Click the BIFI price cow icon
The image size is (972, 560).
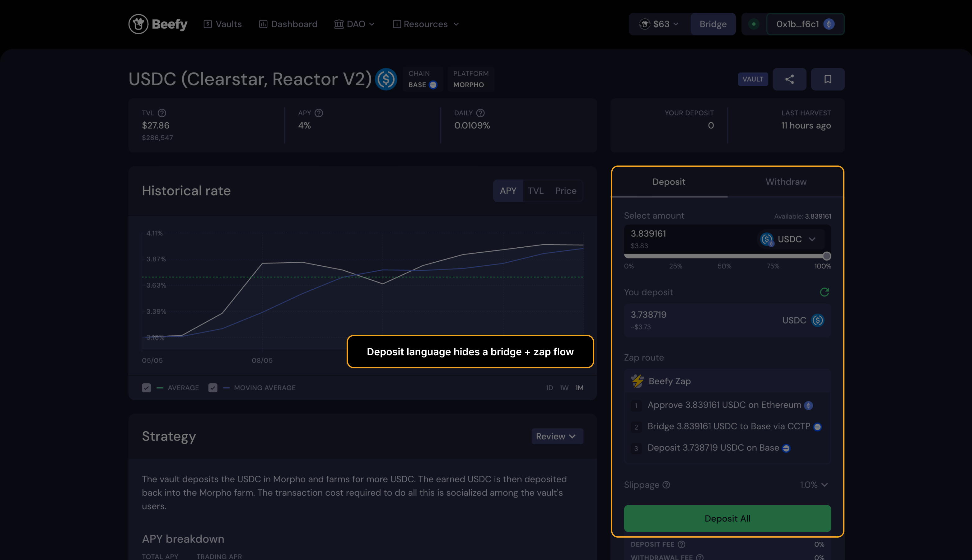(x=644, y=24)
